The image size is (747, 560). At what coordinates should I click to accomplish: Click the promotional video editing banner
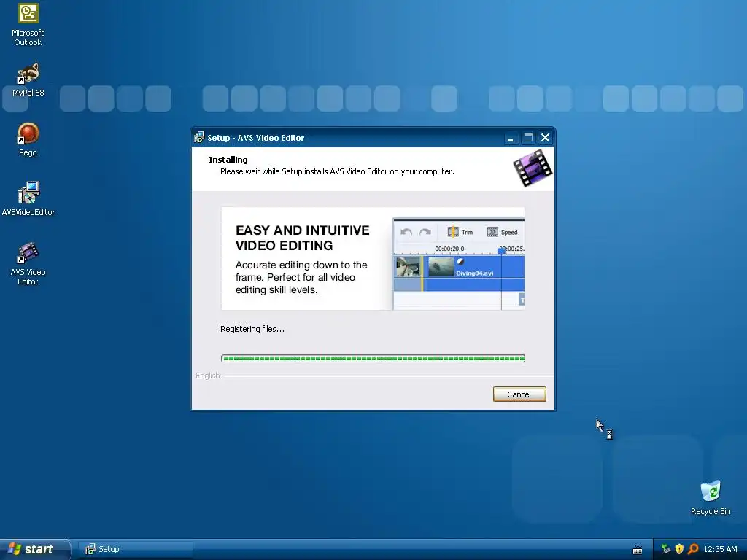(373, 259)
